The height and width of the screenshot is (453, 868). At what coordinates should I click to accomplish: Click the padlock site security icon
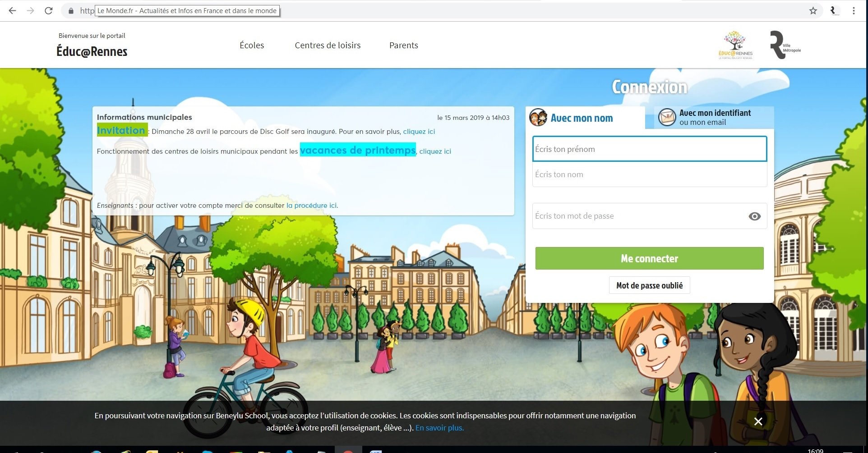pos(71,11)
